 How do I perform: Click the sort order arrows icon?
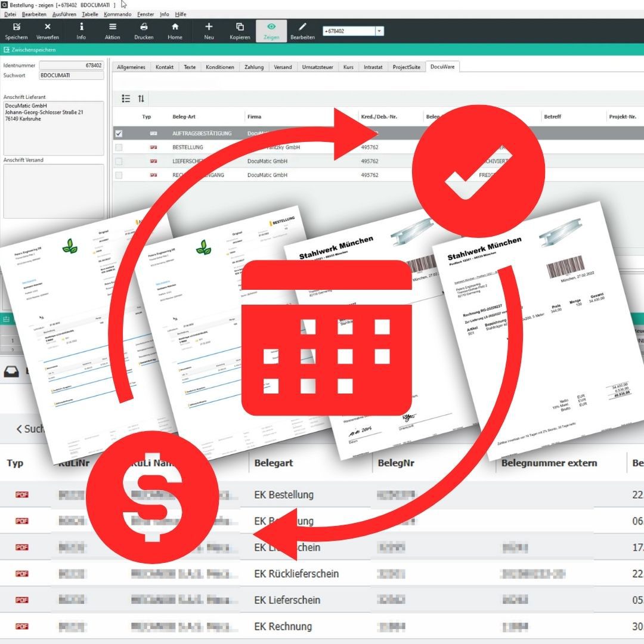coord(141,98)
